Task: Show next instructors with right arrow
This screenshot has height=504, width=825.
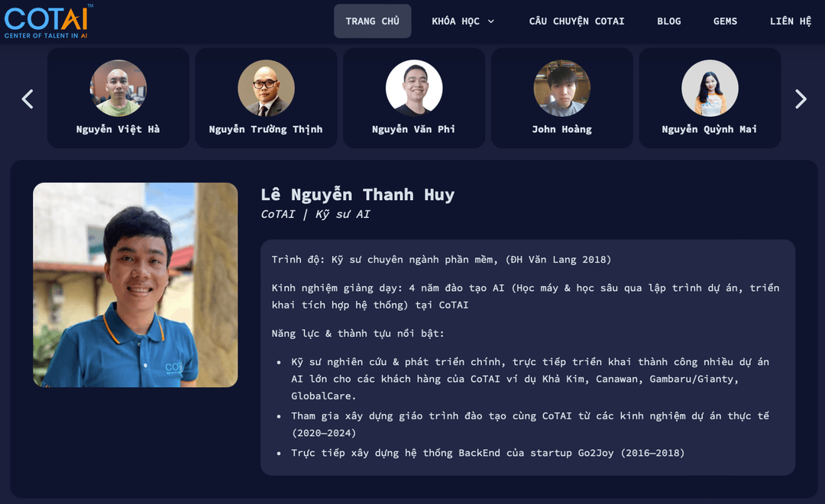Action: coord(801,99)
